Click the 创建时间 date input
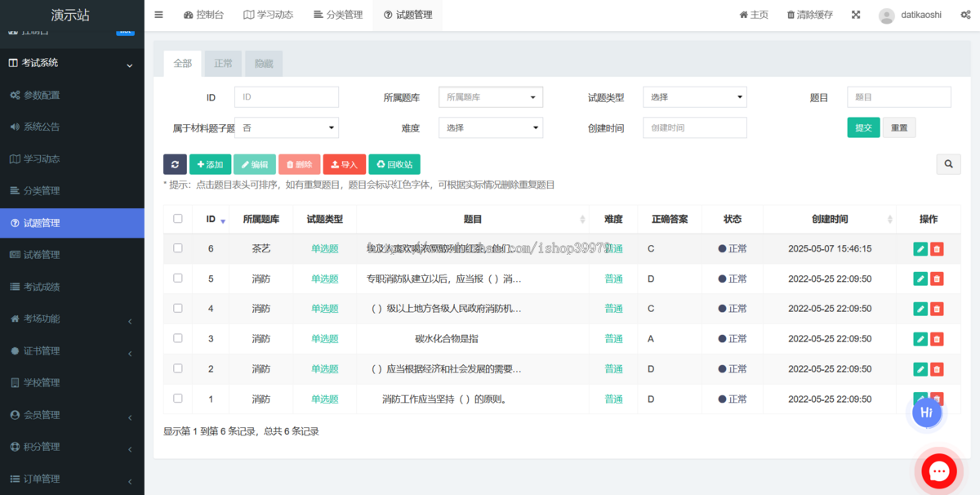This screenshot has height=495, width=980. pyautogui.click(x=695, y=127)
